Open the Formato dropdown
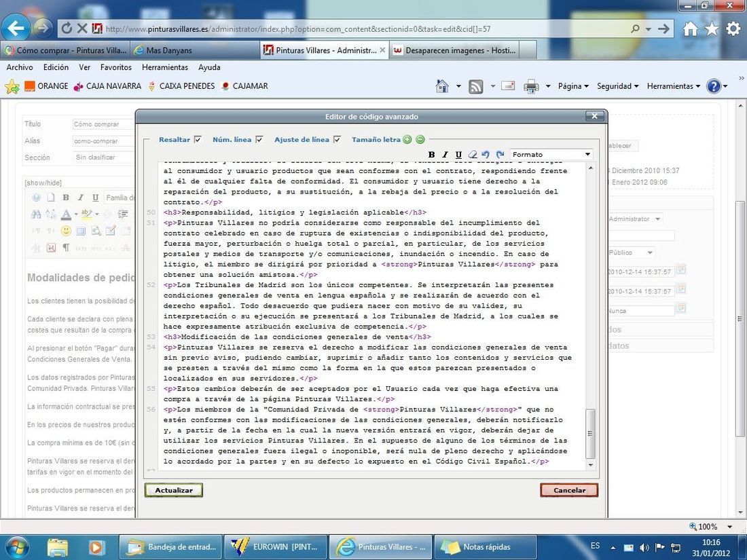This screenshot has width=747, height=560. point(551,154)
